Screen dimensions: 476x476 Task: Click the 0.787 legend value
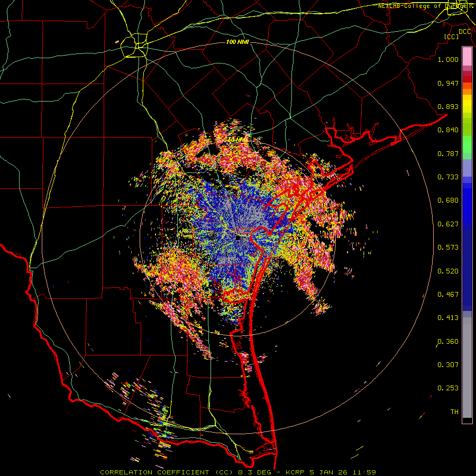pyautogui.click(x=448, y=153)
